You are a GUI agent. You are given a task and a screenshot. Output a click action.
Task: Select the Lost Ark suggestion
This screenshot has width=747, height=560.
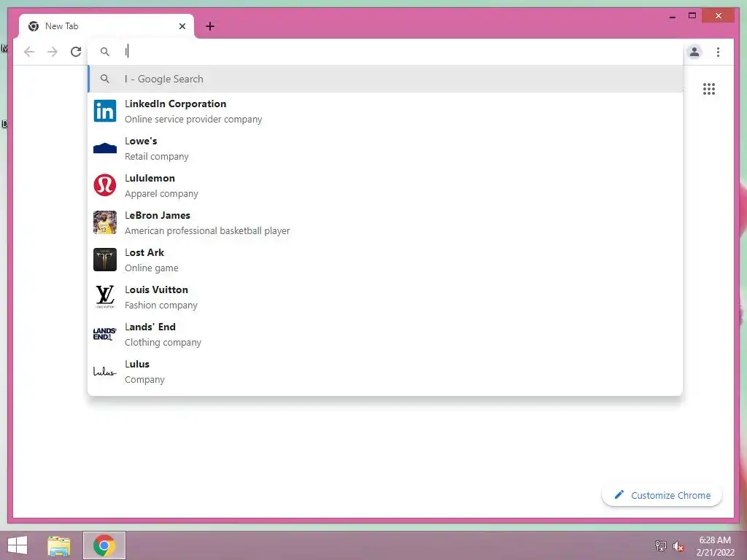385,260
